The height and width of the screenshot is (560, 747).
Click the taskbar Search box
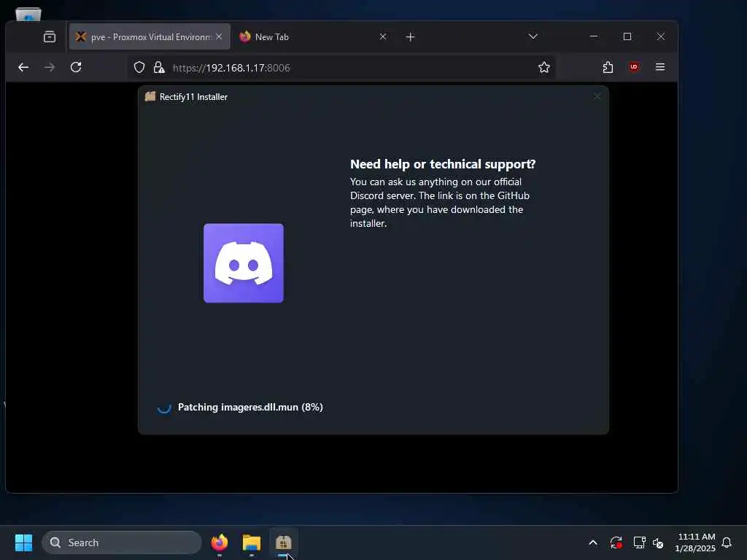(122, 542)
